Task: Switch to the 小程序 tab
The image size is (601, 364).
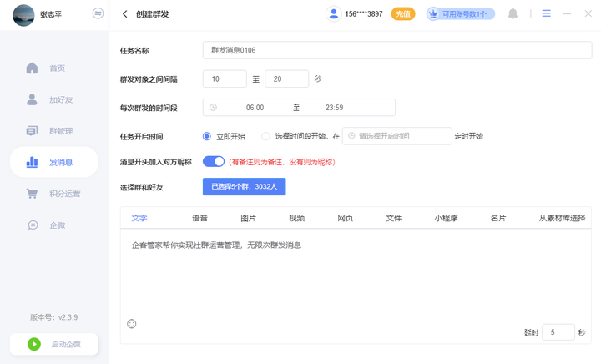Action: pyautogui.click(x=446, y=218)
